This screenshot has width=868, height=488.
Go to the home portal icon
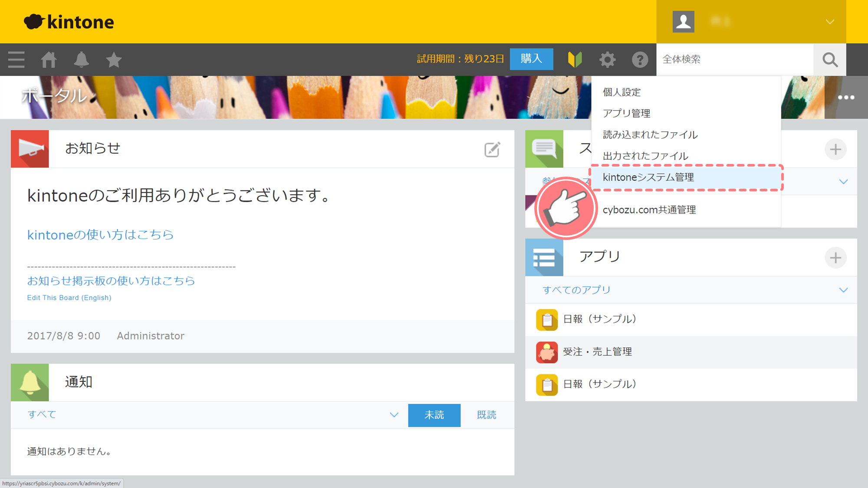pyautogui.click(x=49, y=59)
